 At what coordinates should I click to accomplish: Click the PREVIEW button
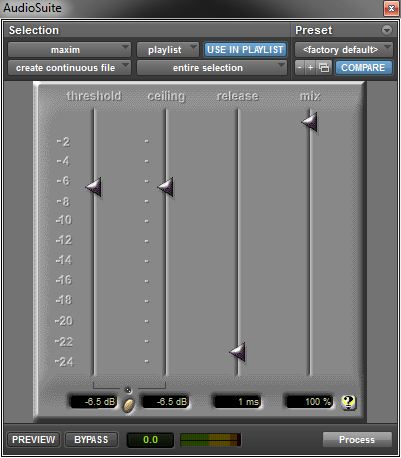pyautogui.click(x=34, y=440)
